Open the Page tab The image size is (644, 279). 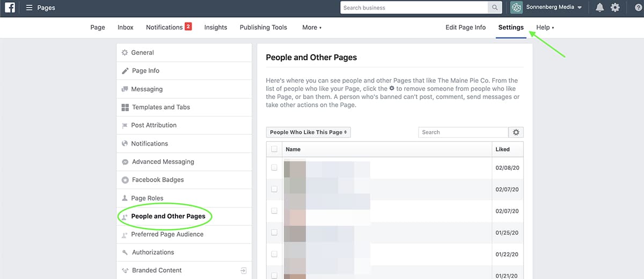click(x=98, y=27)
